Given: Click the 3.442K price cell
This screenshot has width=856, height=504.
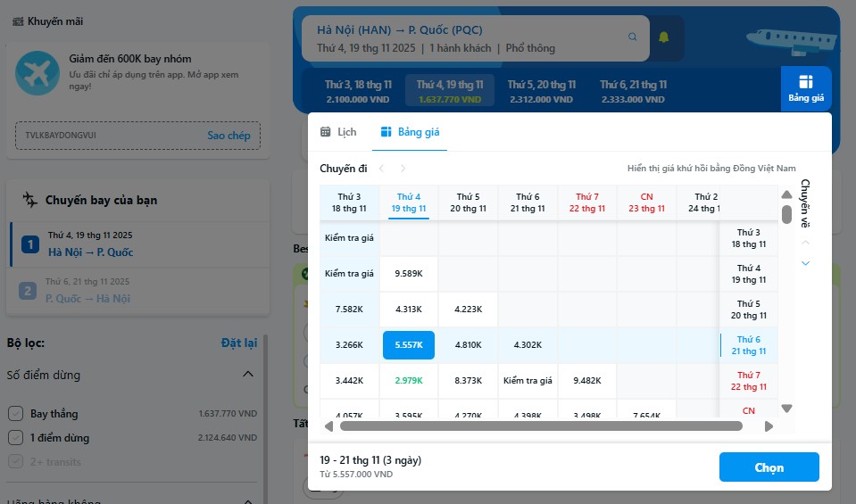Looking at the screenshot, I should [349, 381].
